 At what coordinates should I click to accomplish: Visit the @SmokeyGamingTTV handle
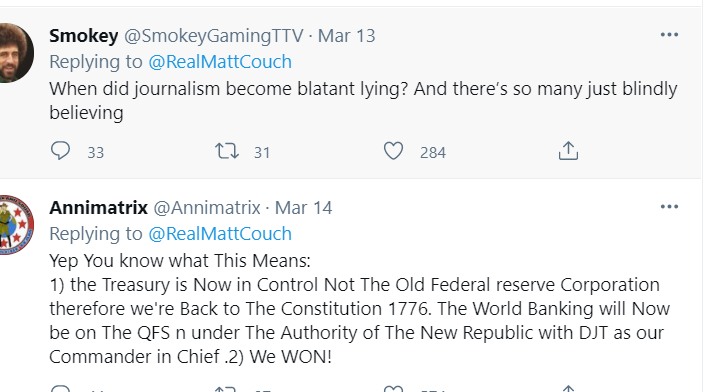pos(213,36)
